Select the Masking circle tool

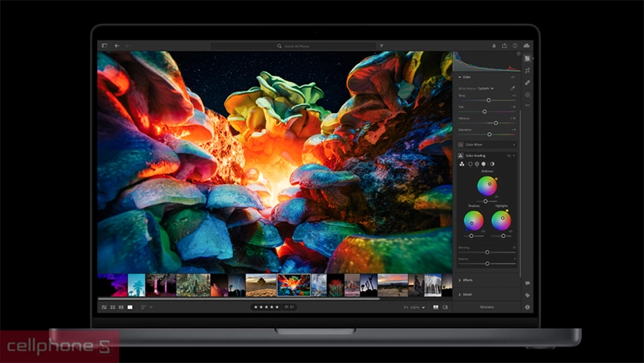pyautogui.click(x=527, y=95)
